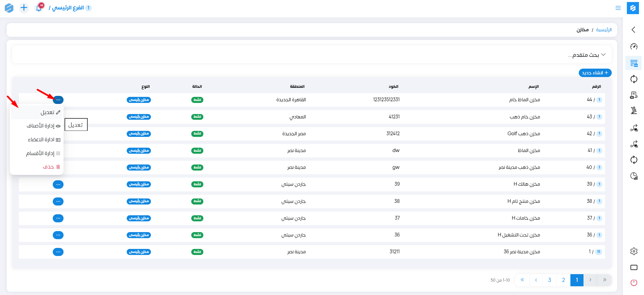Click the red power logout icon
The image size is (644, 295).
coord(634,283)
